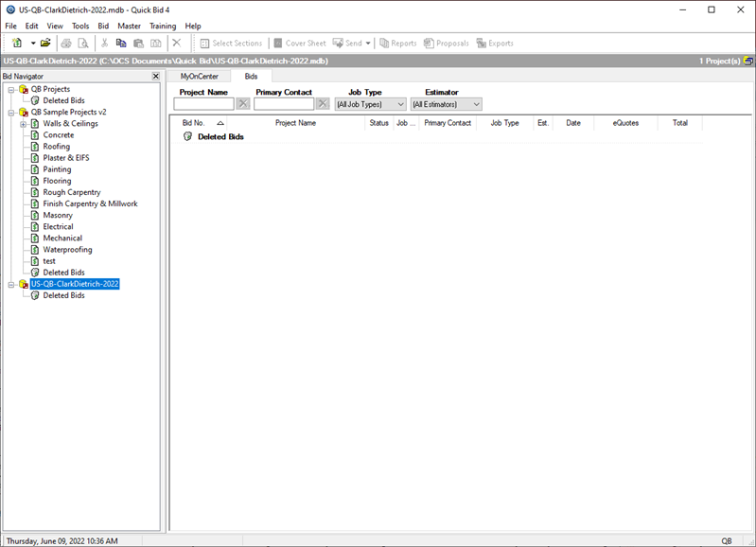Sort by the Project Name column header
This screenshot has width=756, height=547.
coord(295,123)
